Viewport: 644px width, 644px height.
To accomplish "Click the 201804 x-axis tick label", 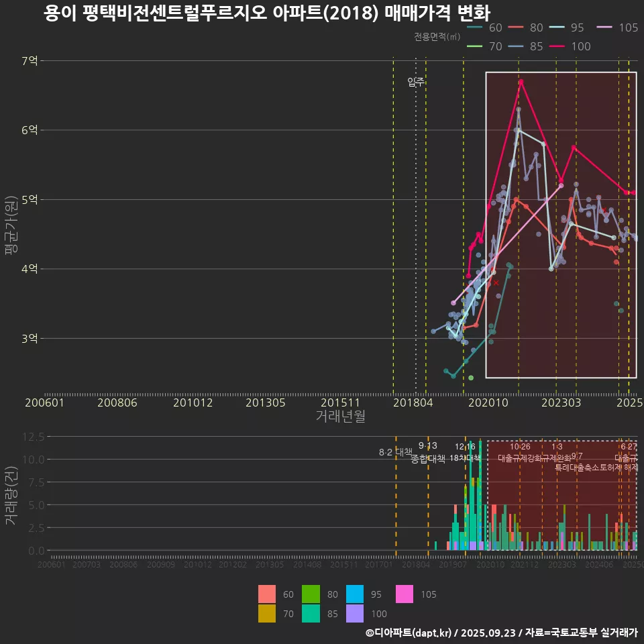I will click(x=412, y=402).
